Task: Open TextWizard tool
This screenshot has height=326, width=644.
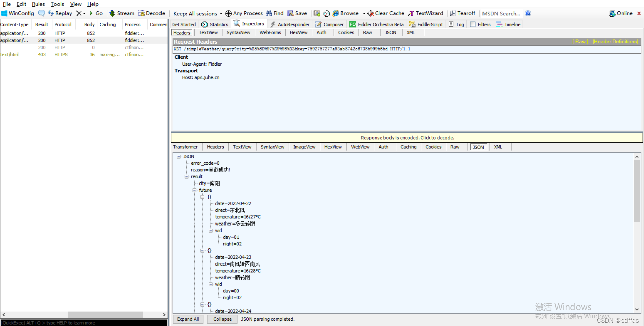Action: click(x=425, y=13)
